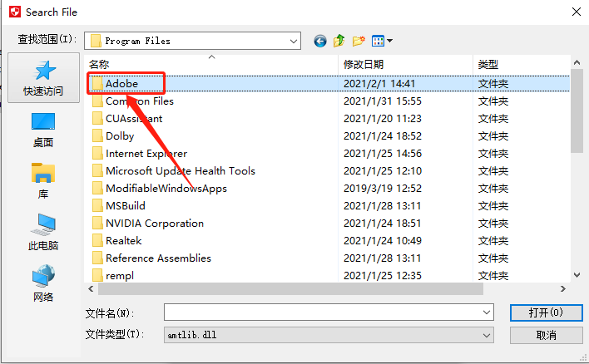Expand the amtlib.dll file type dropdown
This screenshot has height=364, width=589.
[x=487, y=335]
